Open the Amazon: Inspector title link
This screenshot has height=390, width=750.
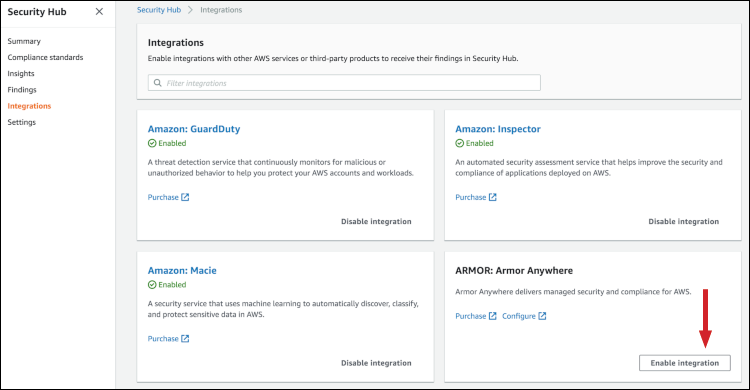(x=498, y=129)
